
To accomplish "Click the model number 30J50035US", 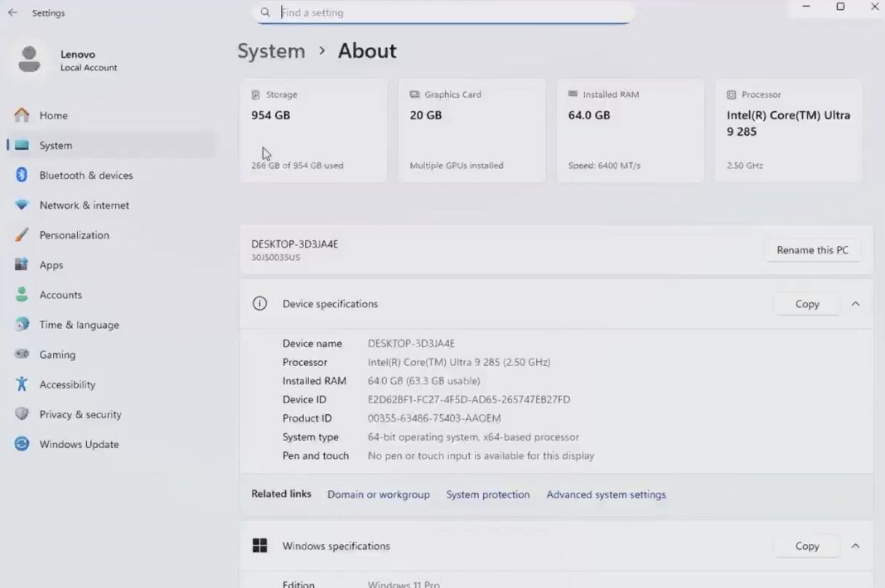I will pyautogui.click(x=275, y=258).
